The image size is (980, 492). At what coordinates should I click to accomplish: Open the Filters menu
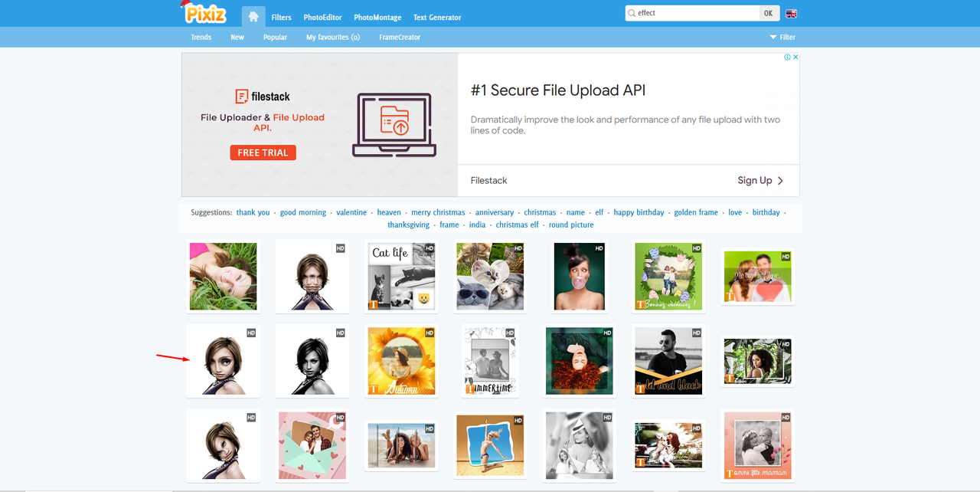click(x=281, y=17)
